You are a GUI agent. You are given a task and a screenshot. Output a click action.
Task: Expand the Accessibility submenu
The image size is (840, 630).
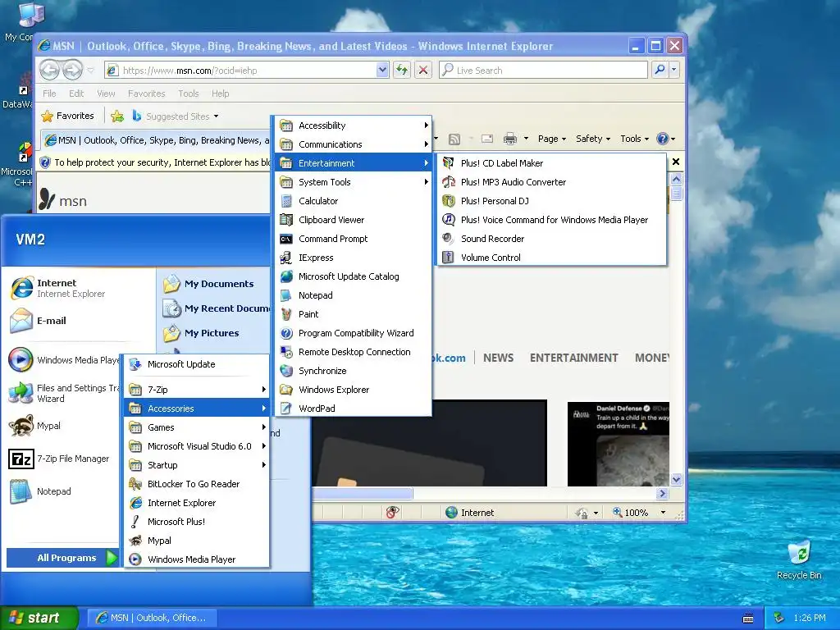click(x=354, y=126)
